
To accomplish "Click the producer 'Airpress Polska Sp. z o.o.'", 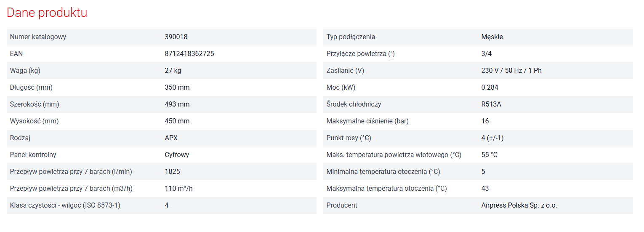I will (x=519, y=205).
